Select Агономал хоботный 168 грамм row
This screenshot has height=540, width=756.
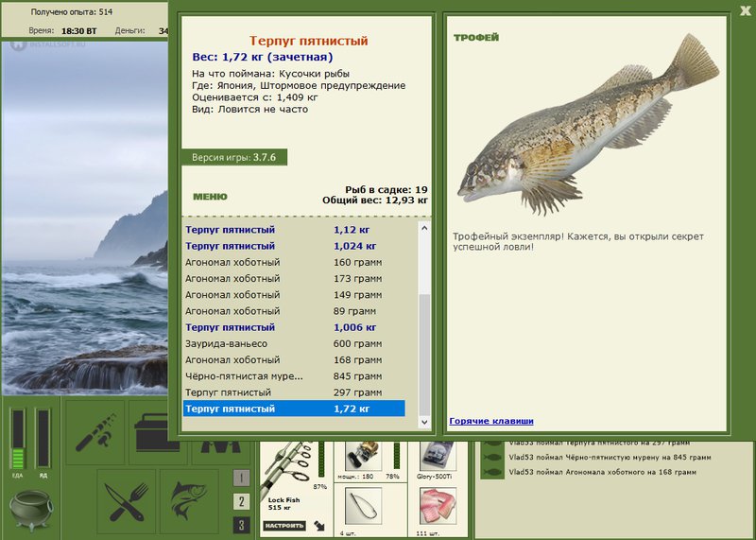[x=294, y=360]
